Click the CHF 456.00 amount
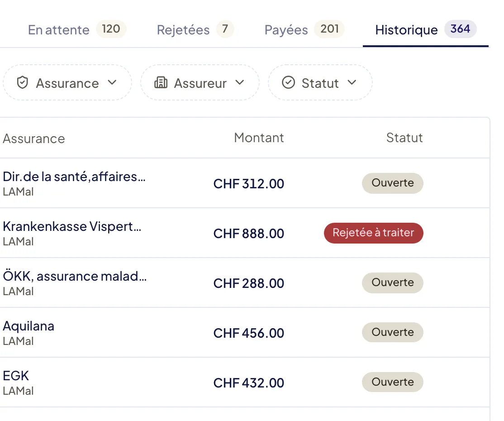The image size is (504, 421). [x=249, y=334]
